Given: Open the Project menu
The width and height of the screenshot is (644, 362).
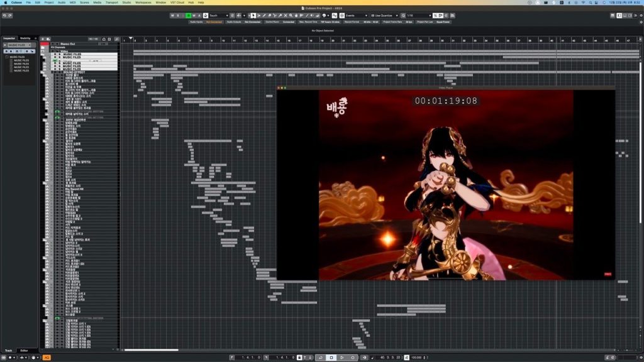Looking at the screenshot, I should point(49,3).
